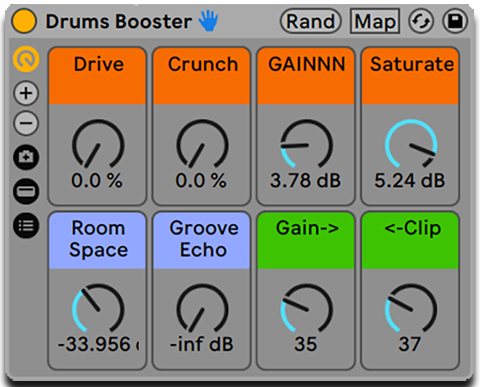This screenshot has width=480, height=387.
Task: Toggle macro controls visibility icon in sidebar
Action: tap(26, 59)
